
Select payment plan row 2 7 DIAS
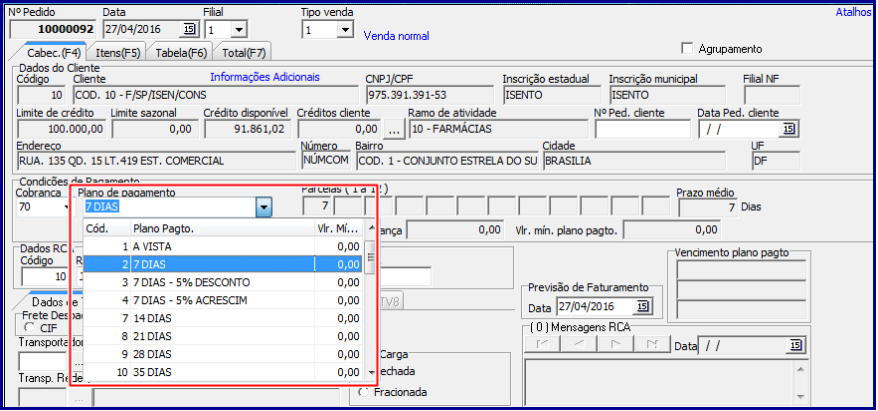pos(223,264)
